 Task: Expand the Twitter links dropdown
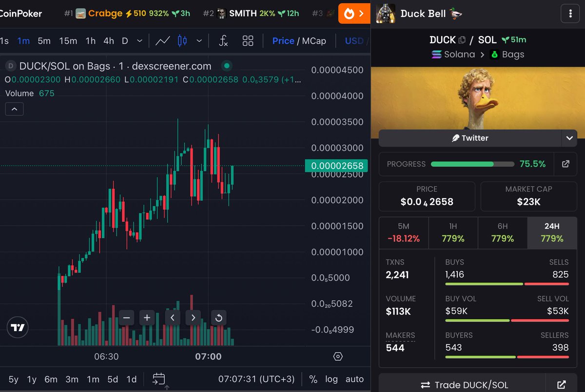[x=569, y=138]
